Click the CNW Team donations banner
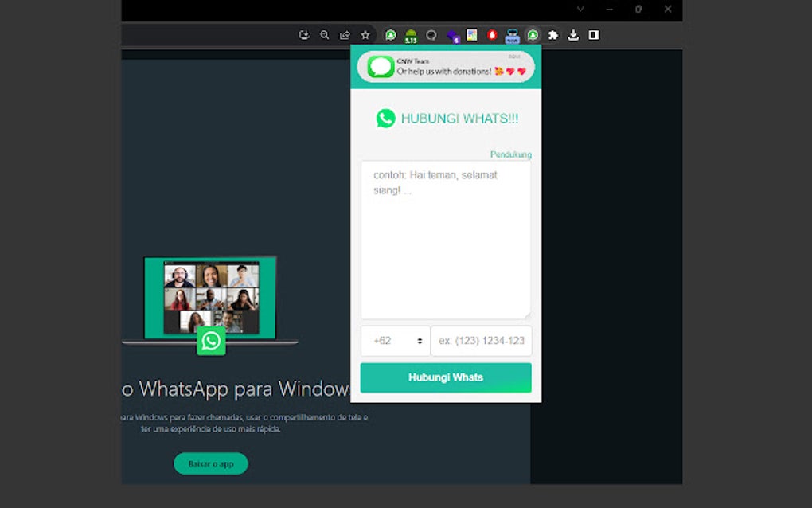The height and width of the screenshot is (508, 812). (446, 67)
